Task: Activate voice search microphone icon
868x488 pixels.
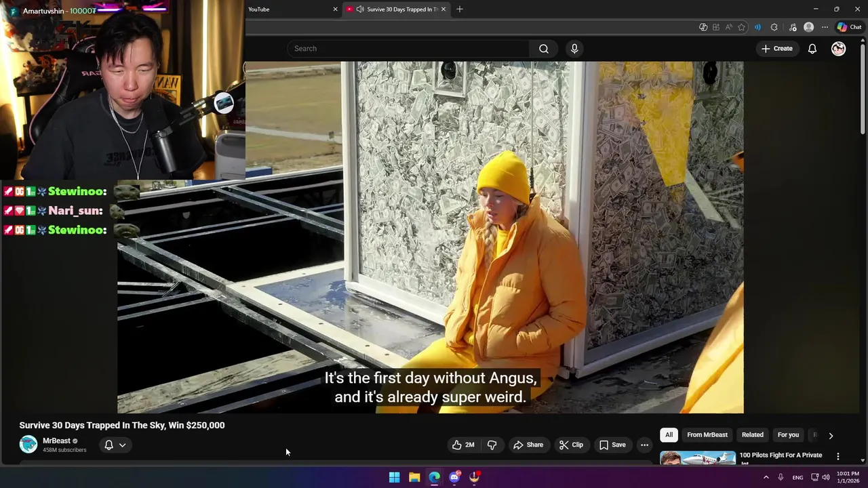Action: [x=574, y=49]
